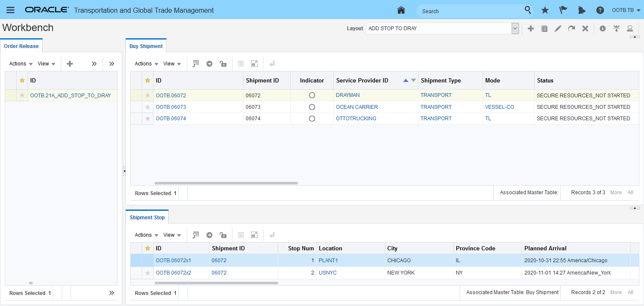
Task: Expand View menu in Shipment Stop panel
Action: coord(172,235)
